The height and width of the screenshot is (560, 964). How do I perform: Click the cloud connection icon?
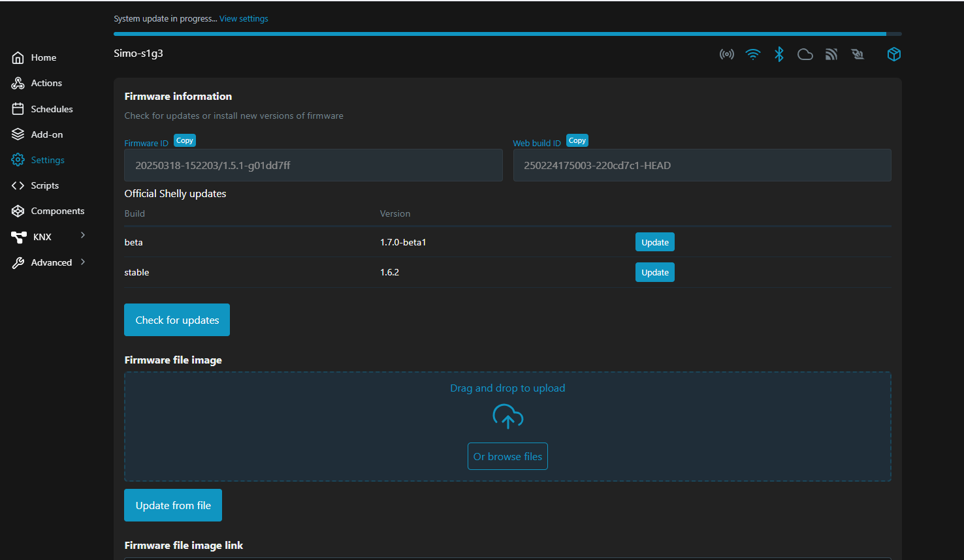tap(805, 54)
